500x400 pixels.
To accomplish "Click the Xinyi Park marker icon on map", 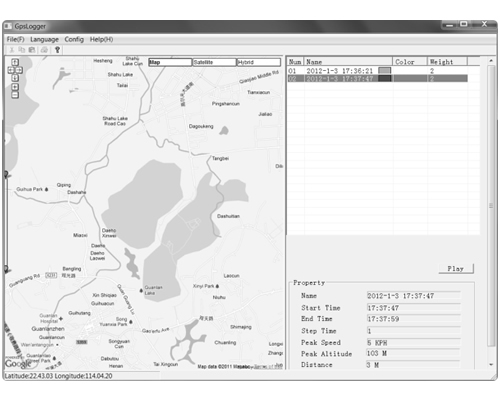I will (x=217, y=286).
